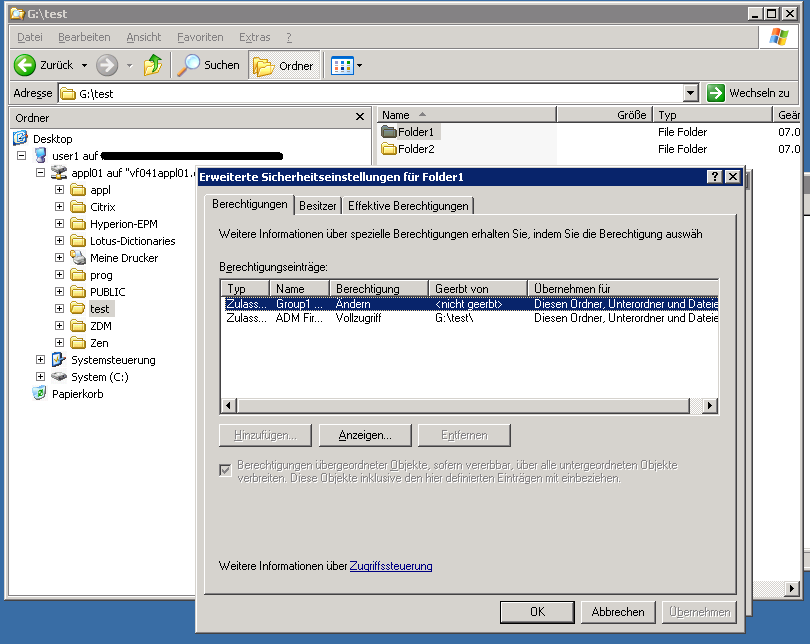The image size is (810, 644).
Task: Click the appl01 network drive icon
Action: [59, 172]
